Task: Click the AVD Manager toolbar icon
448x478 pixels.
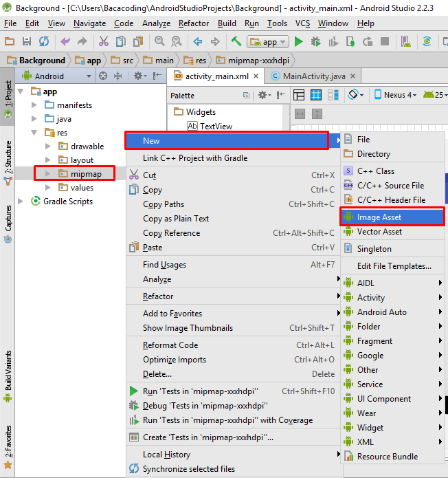Action: [405, 41]
